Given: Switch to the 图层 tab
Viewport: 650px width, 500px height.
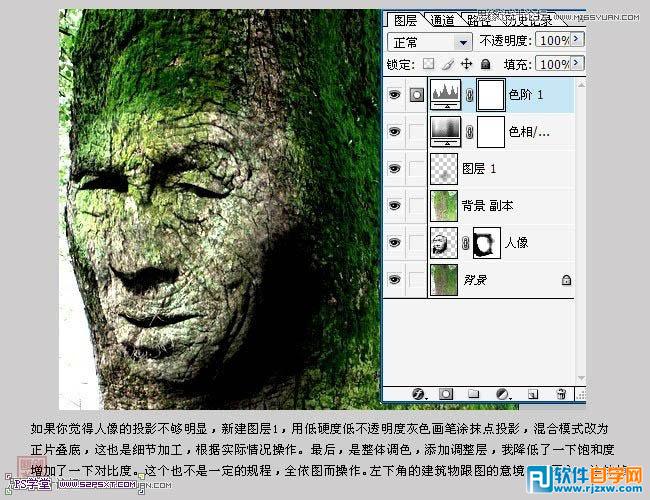Looking at the screenshot, I should coord(405,20).
